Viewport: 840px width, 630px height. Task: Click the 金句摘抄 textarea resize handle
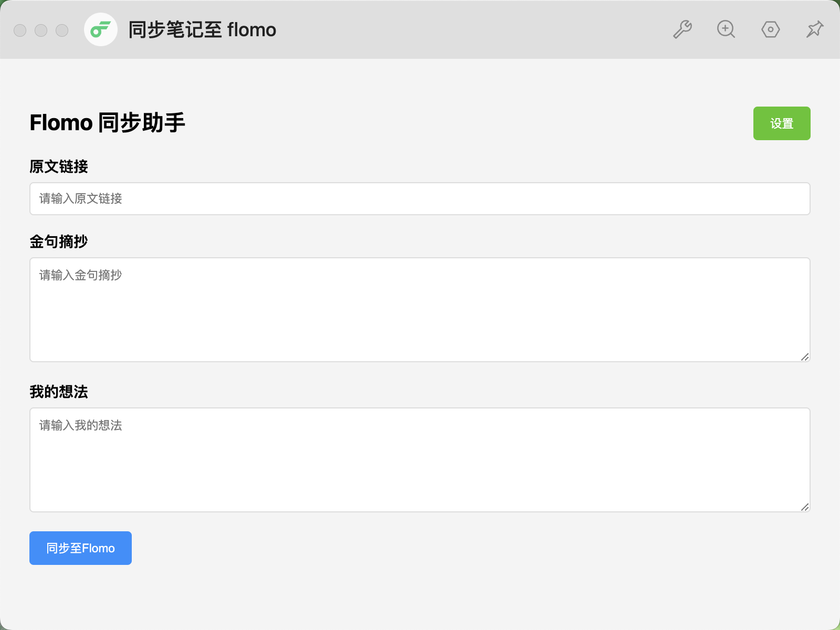coord(805,357)
